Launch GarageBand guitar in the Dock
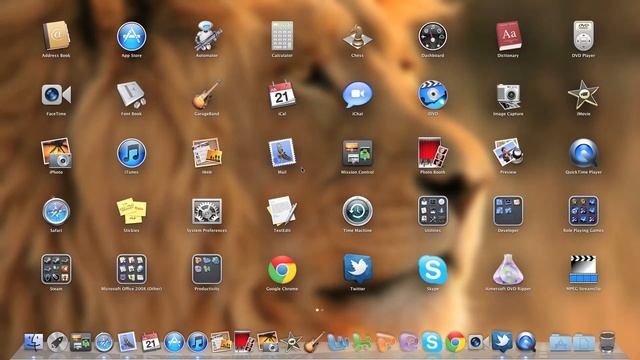 click(315, 342)
